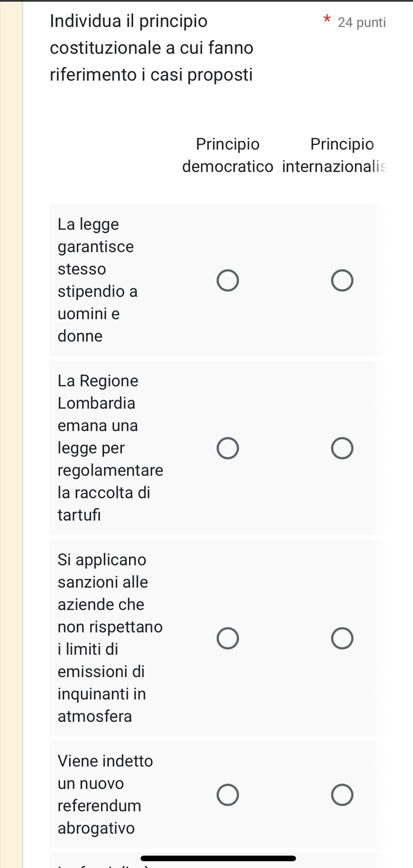Choose Principio democratico for Regione Lombardia row

click(228, 448)
